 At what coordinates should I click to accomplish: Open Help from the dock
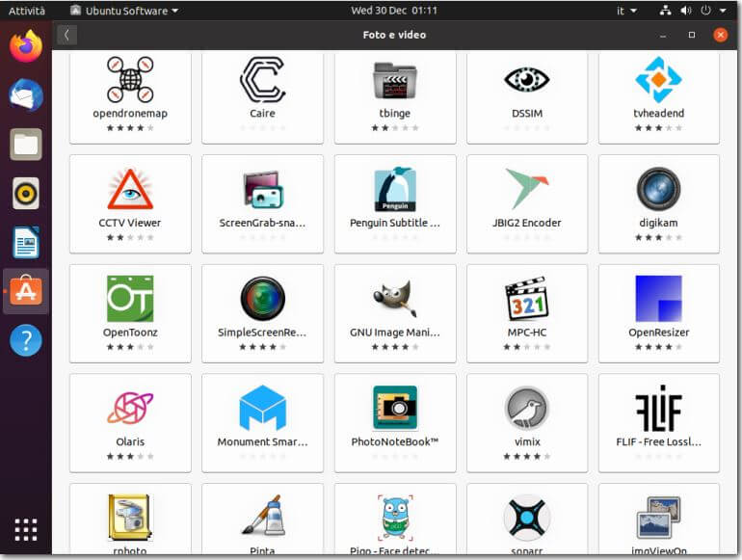26,340
